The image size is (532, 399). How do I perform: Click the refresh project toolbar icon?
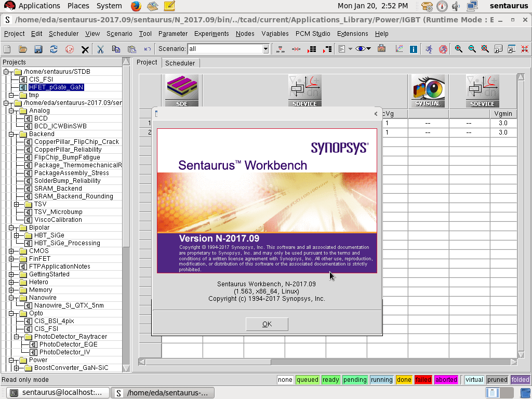53,49
